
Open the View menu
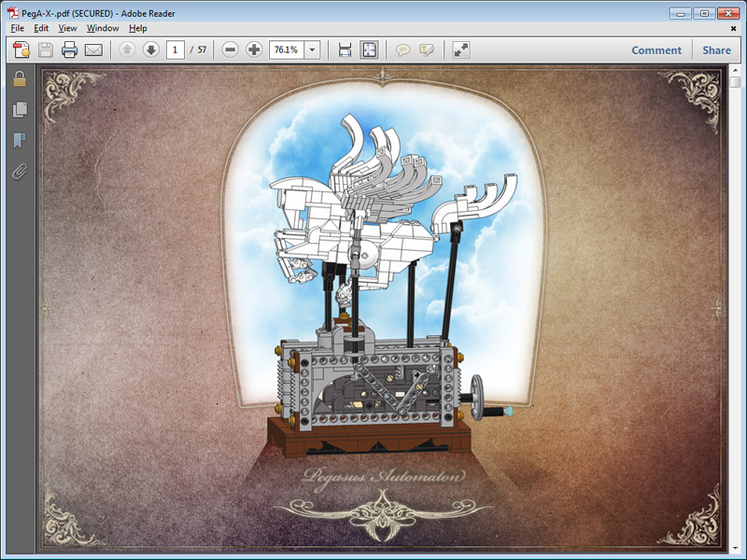[67, 28]
